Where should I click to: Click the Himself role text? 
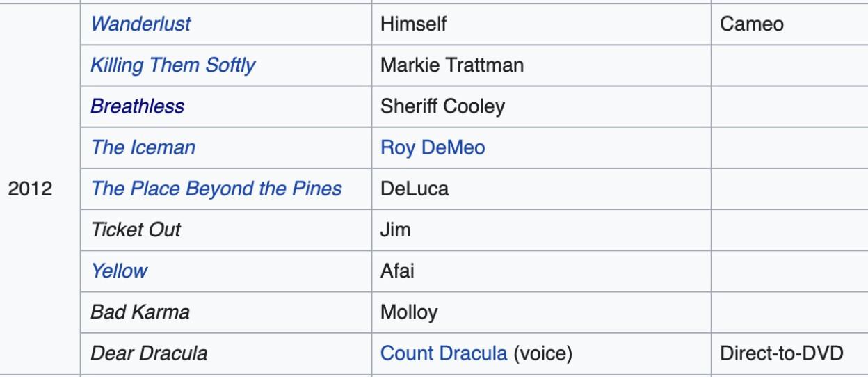(413, 24)
